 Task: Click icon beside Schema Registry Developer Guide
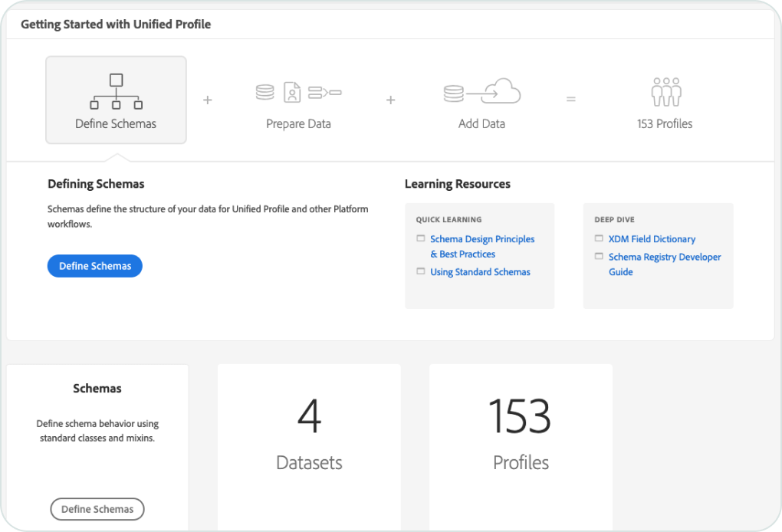click(x=599, y=257)
